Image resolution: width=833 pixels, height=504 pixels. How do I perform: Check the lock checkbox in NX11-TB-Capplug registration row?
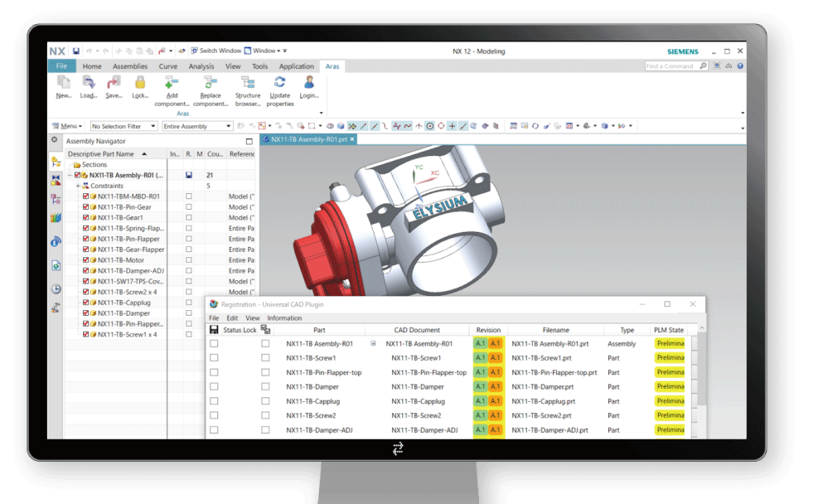pyautogui.click(x=265, y=401)
